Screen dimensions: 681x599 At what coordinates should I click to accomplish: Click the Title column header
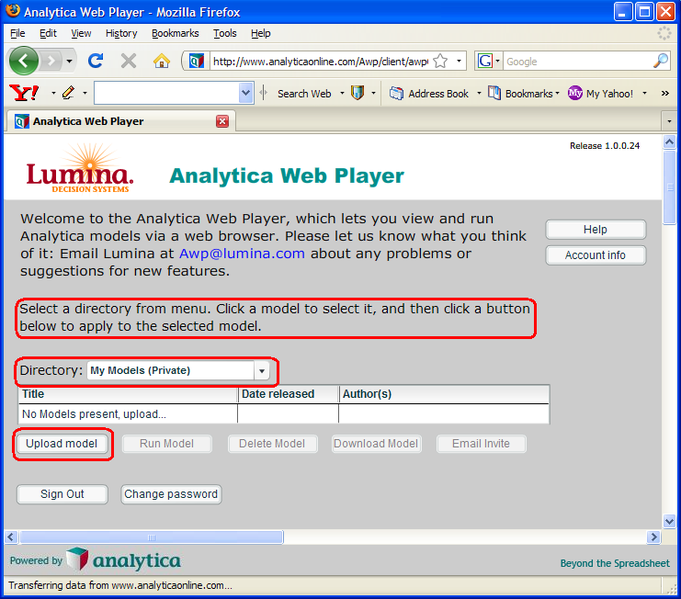128,394
